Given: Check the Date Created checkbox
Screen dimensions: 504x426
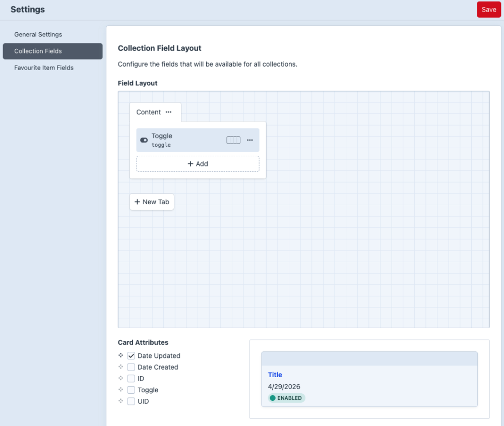Looking at the screenshot, I should click(x=131, y=367).
